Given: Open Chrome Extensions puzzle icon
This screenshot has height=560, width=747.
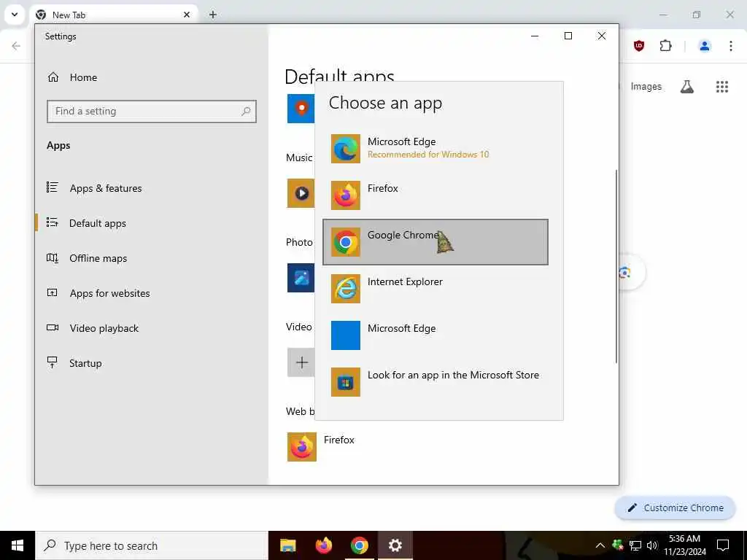Looking at the screenshot, I should (x=665, y=46).
